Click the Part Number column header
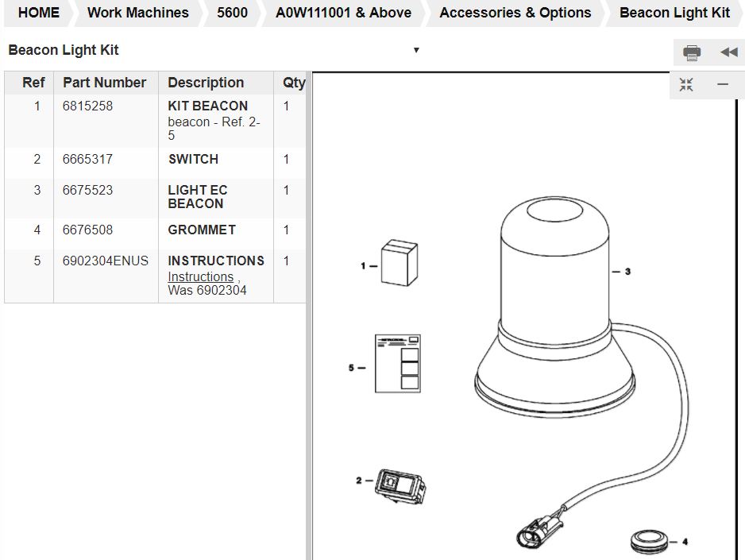Screen dimensions: 745x560 click(x=104, y=83)
